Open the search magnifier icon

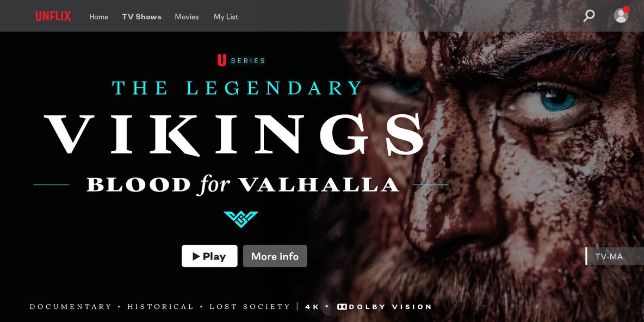[589, 16]
